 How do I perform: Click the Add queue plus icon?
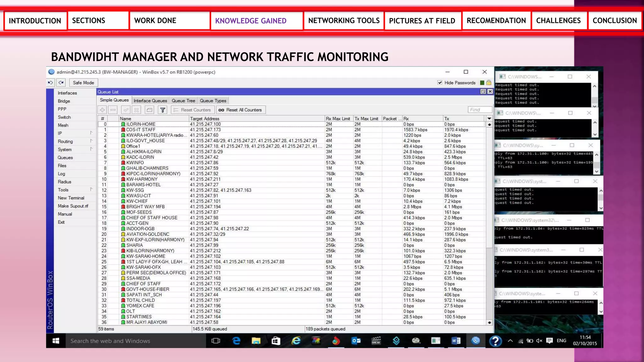click(102, 110)
